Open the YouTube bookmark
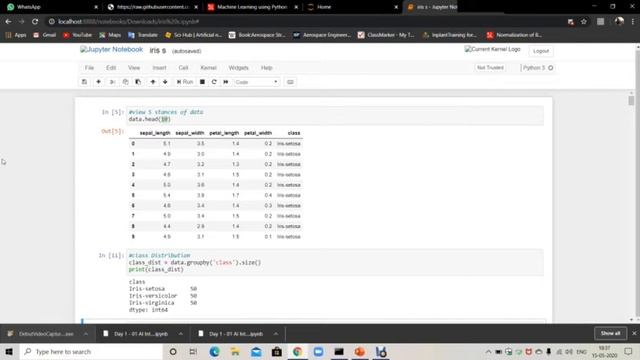This screenshot has width=640, height=360. point(78,35)
